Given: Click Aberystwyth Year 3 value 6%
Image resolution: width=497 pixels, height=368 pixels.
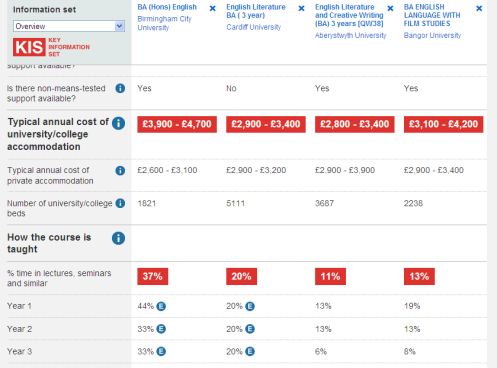Looking at the screenshot, I should point(321,351).
